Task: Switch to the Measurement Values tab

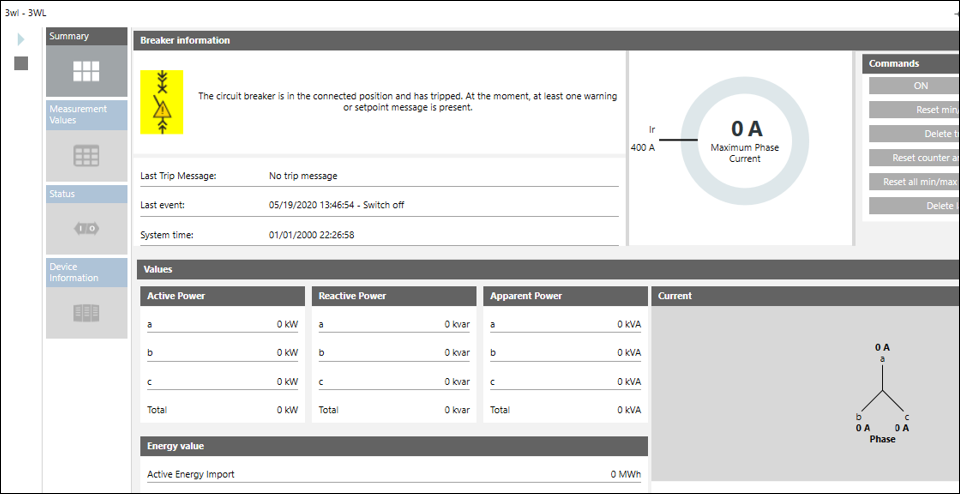Action: point(79,115)
